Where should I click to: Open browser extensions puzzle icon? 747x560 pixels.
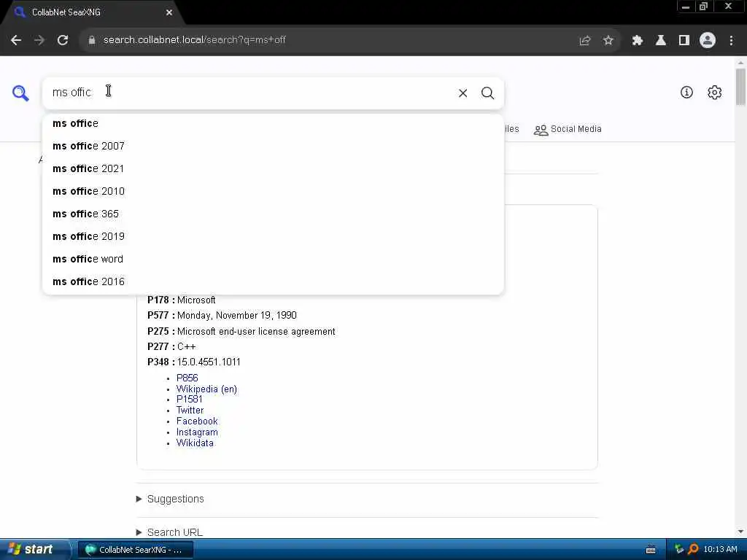638,41
